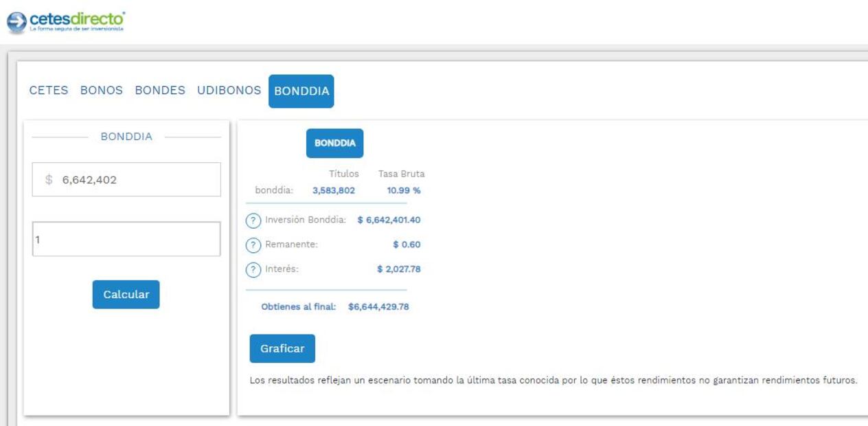Click the 'Interés:' label
The width and height of the screenshot is (868, 426).
[x=282, y=269]
